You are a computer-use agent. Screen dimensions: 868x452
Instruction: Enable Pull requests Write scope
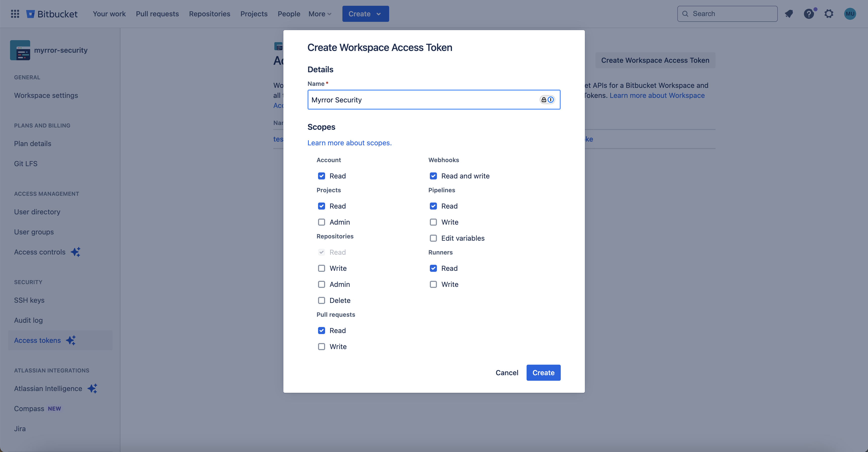coord(322,347)
